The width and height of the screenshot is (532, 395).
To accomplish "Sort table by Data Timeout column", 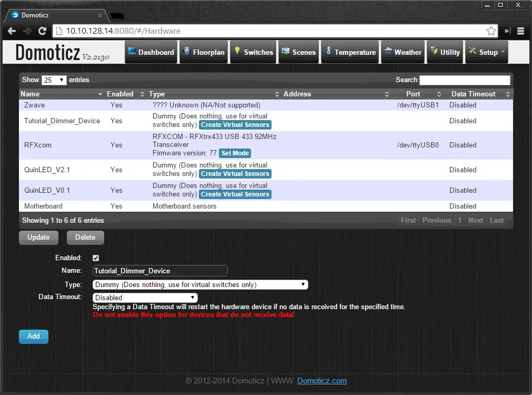I will 478,94.
